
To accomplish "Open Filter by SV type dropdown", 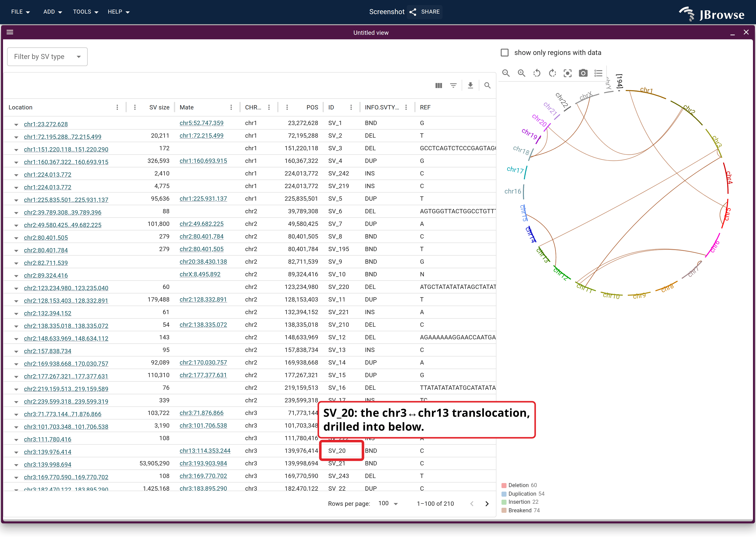I will (x=47, y=57).
